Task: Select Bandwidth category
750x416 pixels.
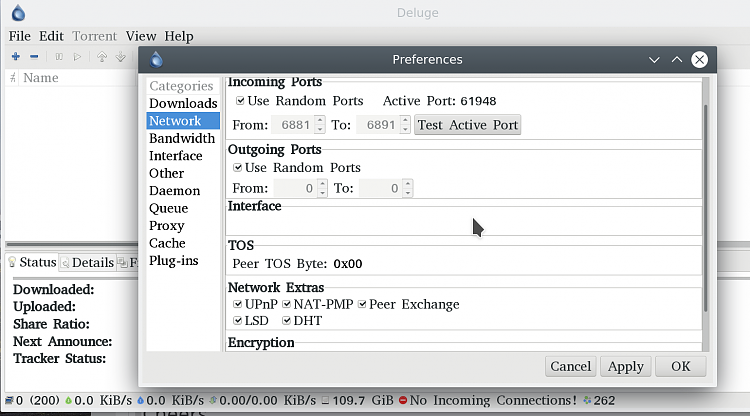Action: point(183,138)
